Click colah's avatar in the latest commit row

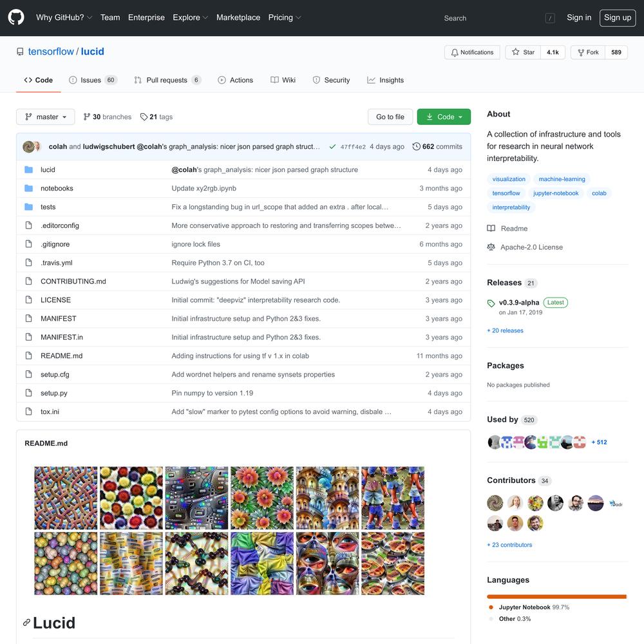[28, 147]
